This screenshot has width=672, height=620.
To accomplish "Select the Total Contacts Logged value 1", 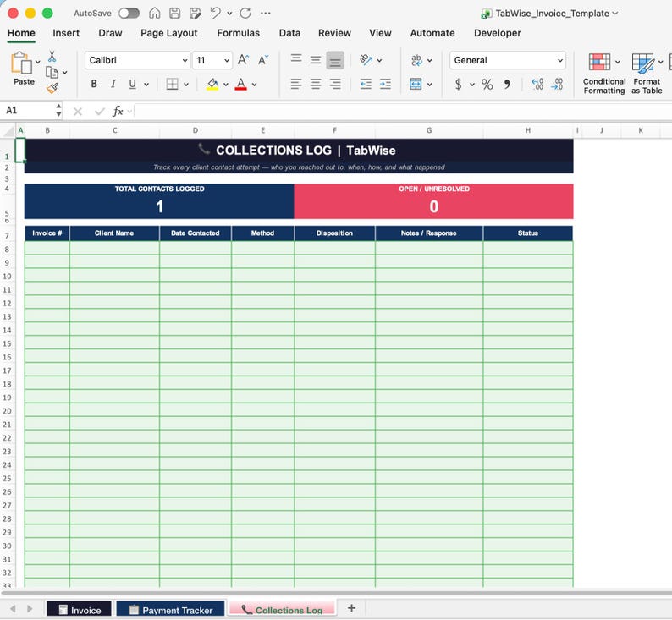I will [159, 207].
